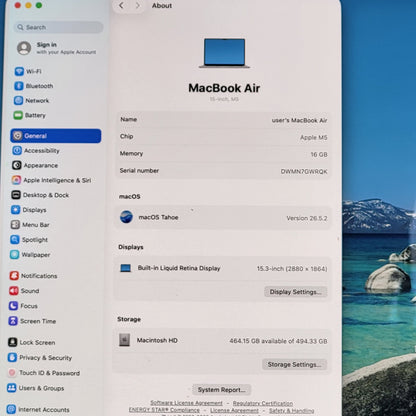This screenshot has width=416, height=416.
Task: Open the ENERGY STAR Compliance link
Action: coord(164,410)
